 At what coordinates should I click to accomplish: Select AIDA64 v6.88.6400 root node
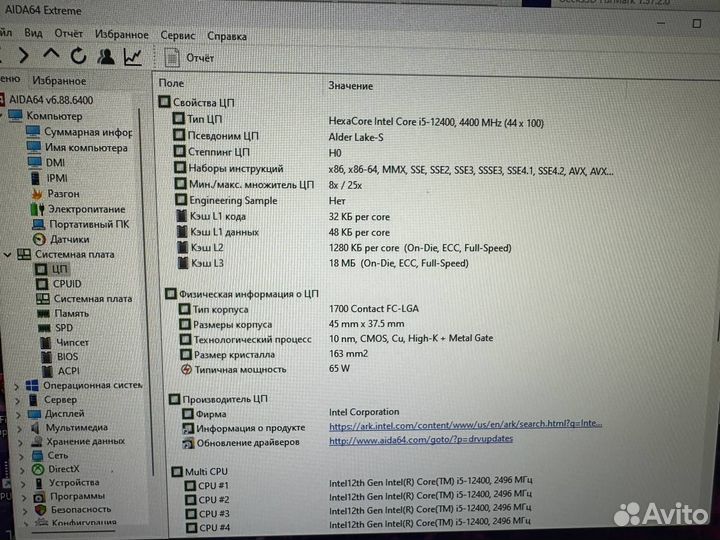point(51,100)
